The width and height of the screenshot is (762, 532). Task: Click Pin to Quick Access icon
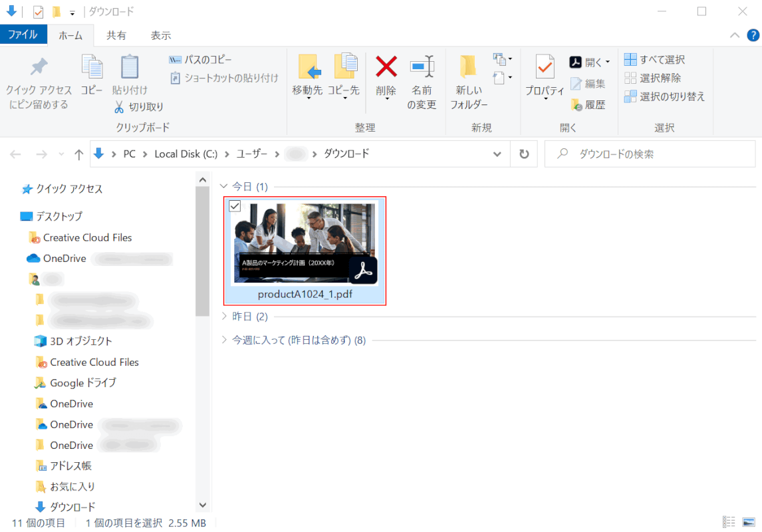[39, 67]
